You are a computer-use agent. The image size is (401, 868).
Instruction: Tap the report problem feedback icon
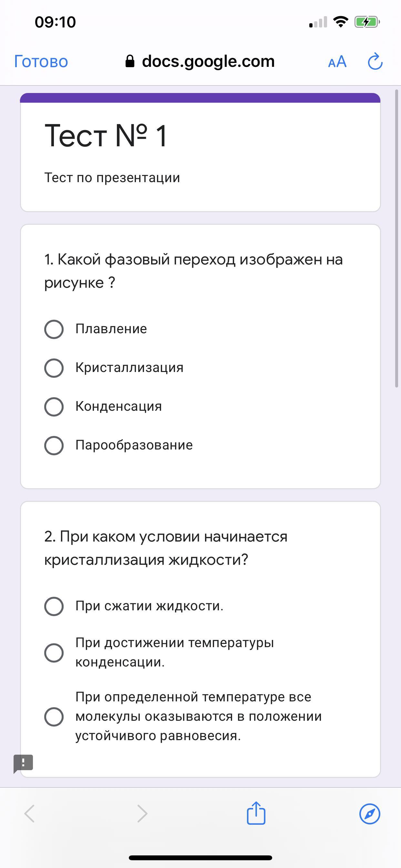tap(23, 763)
